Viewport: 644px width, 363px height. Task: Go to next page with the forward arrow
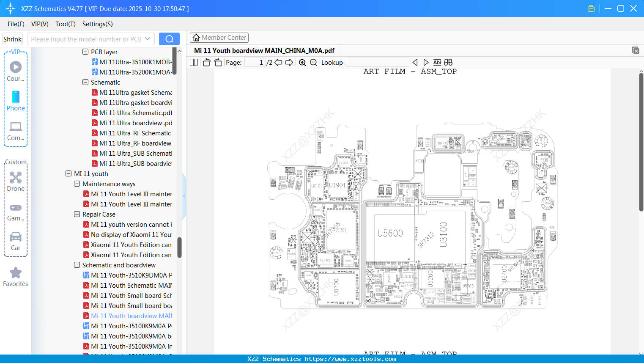click(x=290, y=62)
